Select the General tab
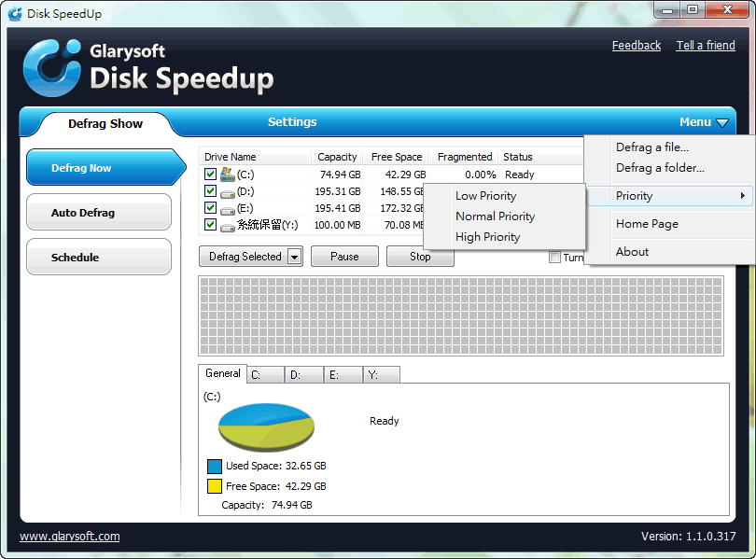Screen dimensions: 756x559 tap(223, 373)
